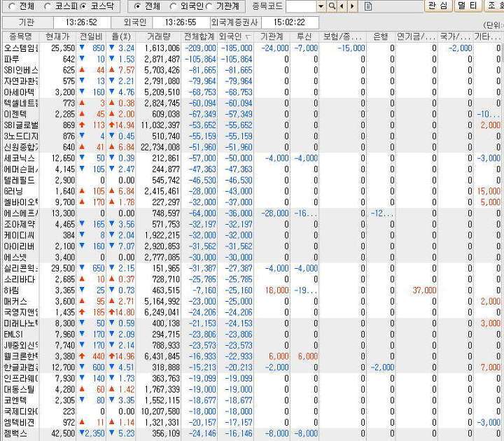Click 신원종합 거래량 value 22,734,008
This screenshot has width=504, height=441.
point(160,147)
